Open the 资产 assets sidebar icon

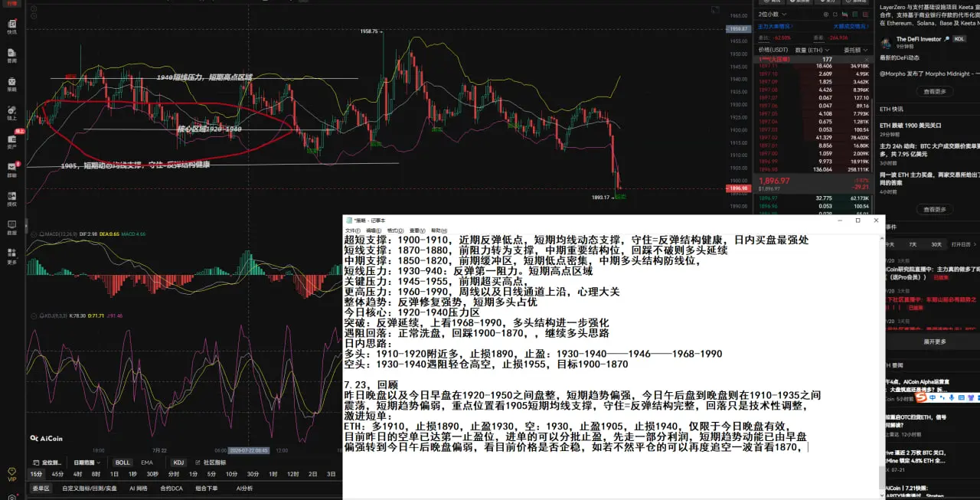click(11, 142)
